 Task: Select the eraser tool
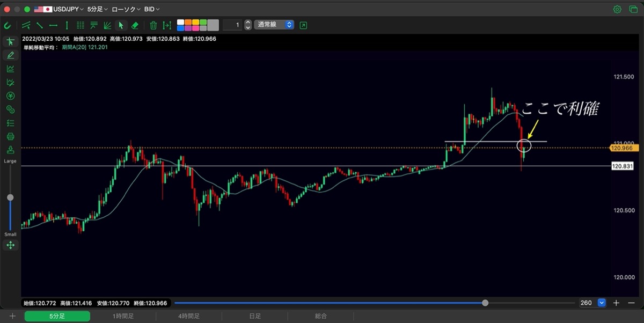pyautogui.click(x=135, y=25)
